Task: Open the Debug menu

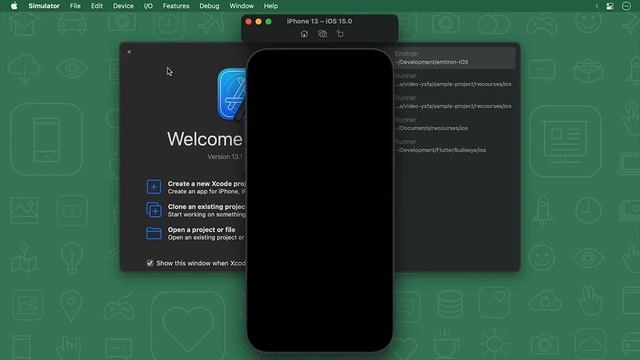Action: [209, 6]
